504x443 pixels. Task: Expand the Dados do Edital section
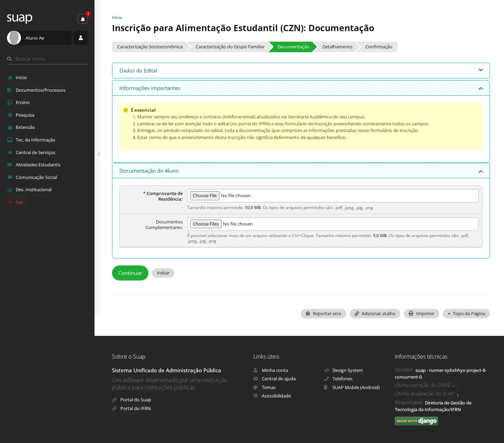click(x=301, y=70)
